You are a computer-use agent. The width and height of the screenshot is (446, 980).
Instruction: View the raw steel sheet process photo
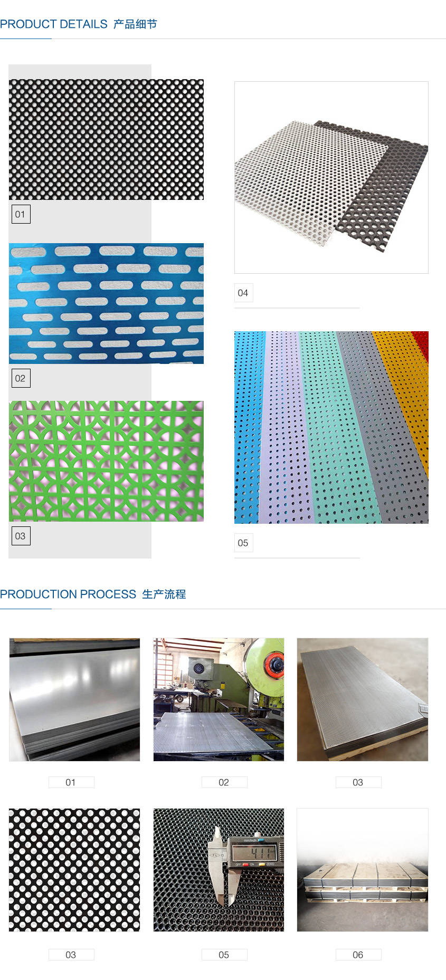point(74,700)
